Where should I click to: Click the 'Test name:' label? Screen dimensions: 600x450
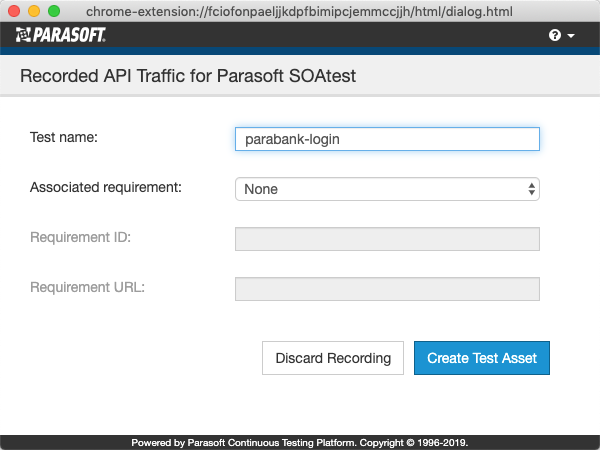(x=64, y=137)
